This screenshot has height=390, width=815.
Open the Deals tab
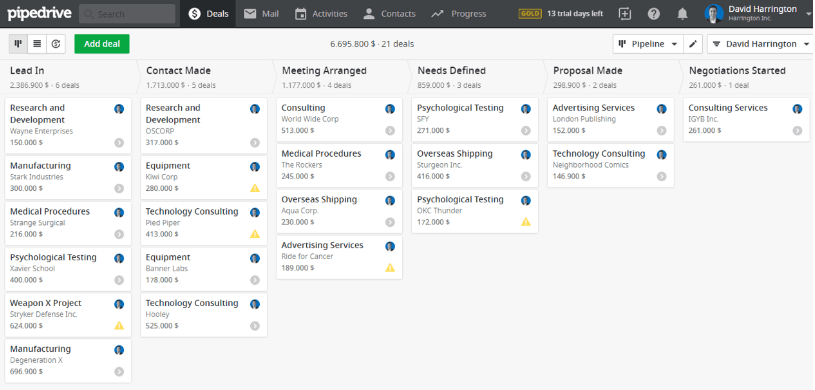point(208,14)
